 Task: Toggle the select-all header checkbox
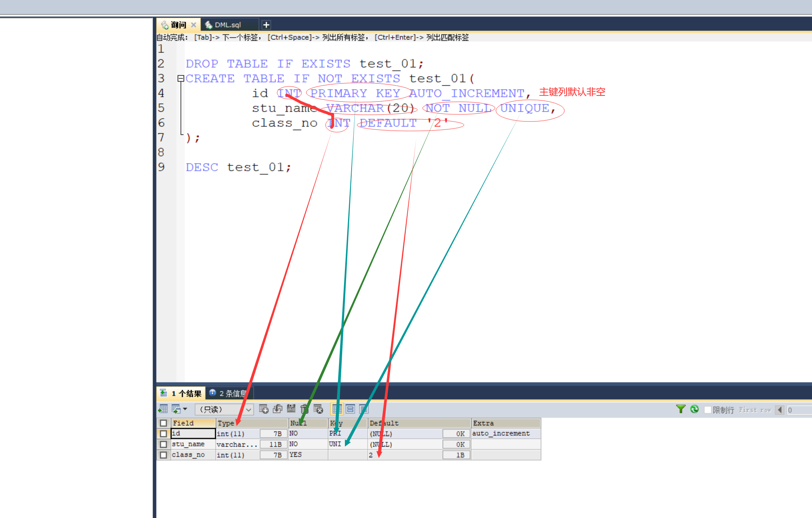point(163,423)
